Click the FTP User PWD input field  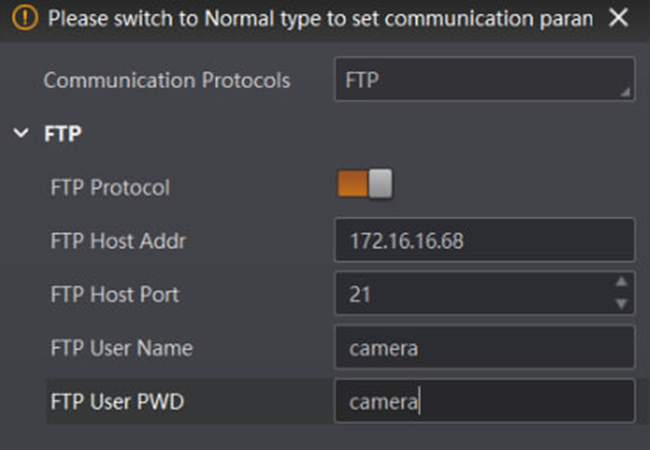coord(484,401)
